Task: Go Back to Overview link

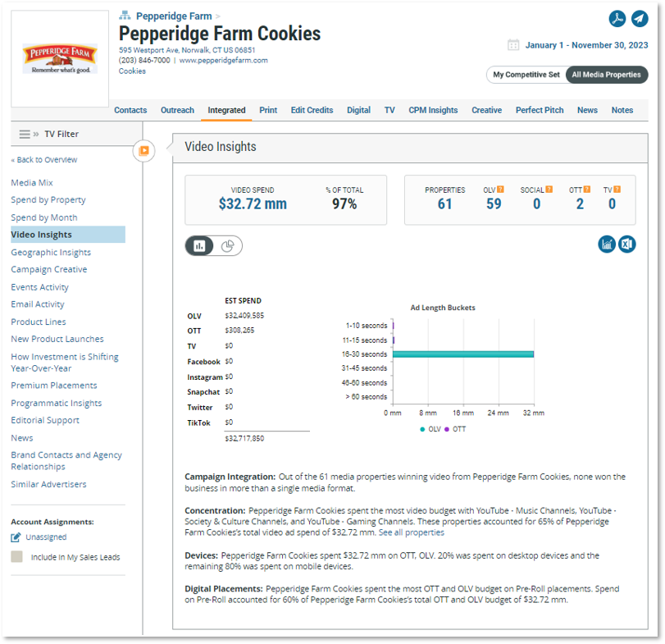Action: pos(44,160)
